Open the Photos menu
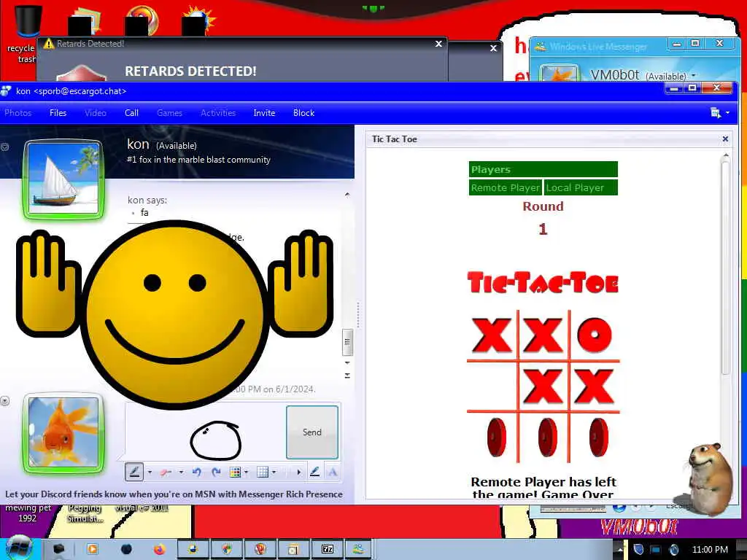 point(18,113)
